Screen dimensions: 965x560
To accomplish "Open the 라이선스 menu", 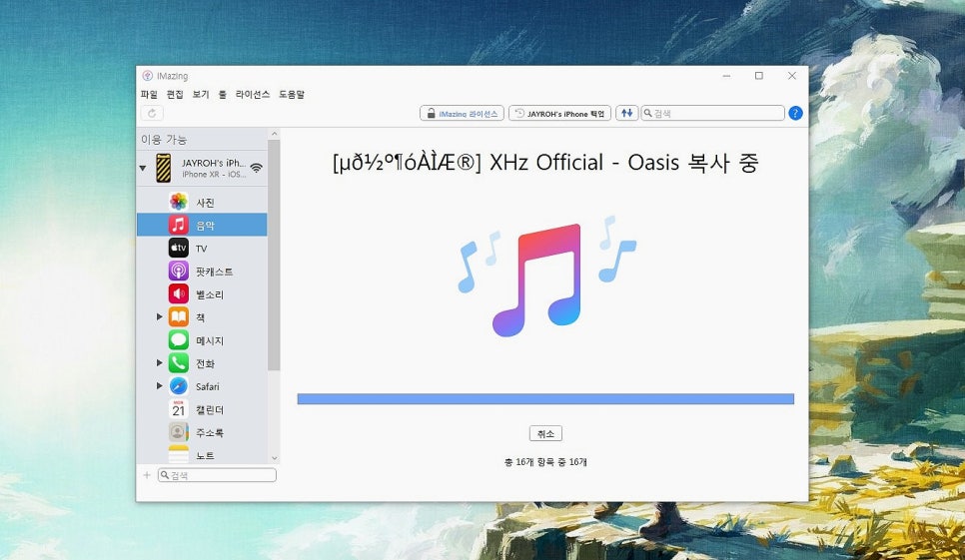I will (x=253, y=94).
